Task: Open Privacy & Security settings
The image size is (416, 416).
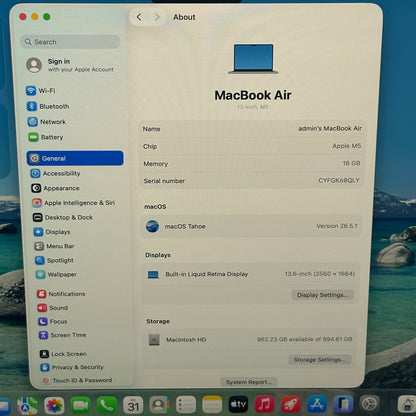Action: pos(72,367)
